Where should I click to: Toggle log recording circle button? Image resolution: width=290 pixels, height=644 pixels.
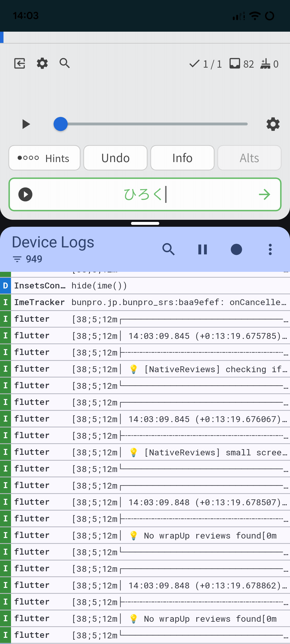pos(236,250)
